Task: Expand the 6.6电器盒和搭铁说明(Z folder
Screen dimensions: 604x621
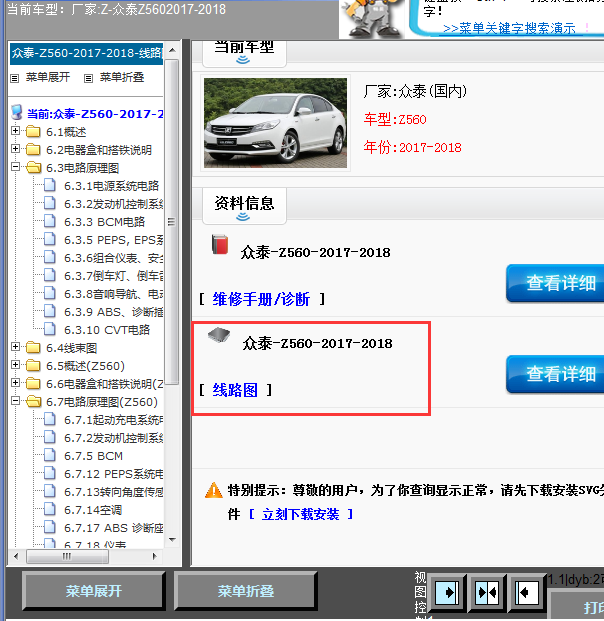Action: pos(15,383)
